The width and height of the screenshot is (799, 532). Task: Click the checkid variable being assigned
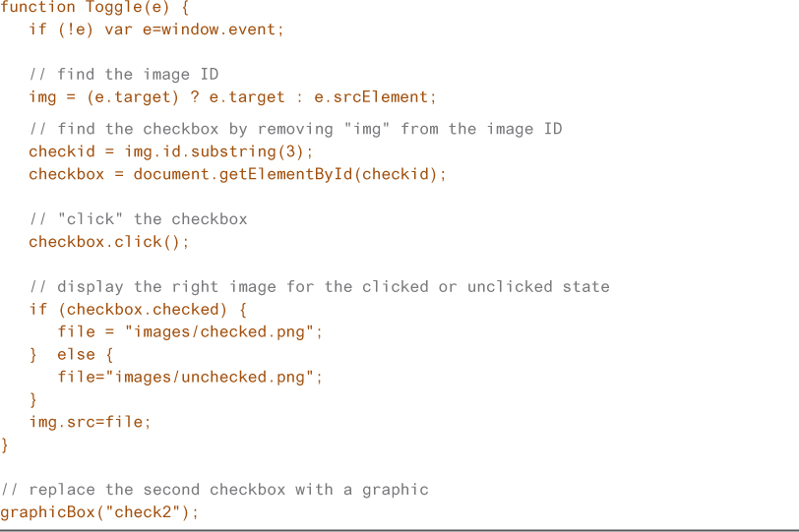[x=62, y=151]
